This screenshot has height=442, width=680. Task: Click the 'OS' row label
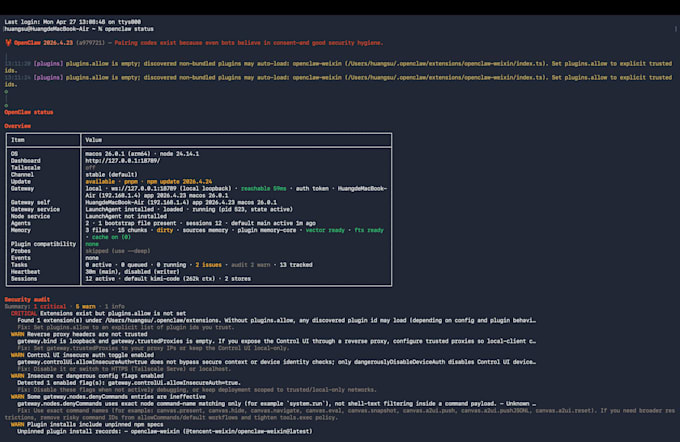(14, 154)
